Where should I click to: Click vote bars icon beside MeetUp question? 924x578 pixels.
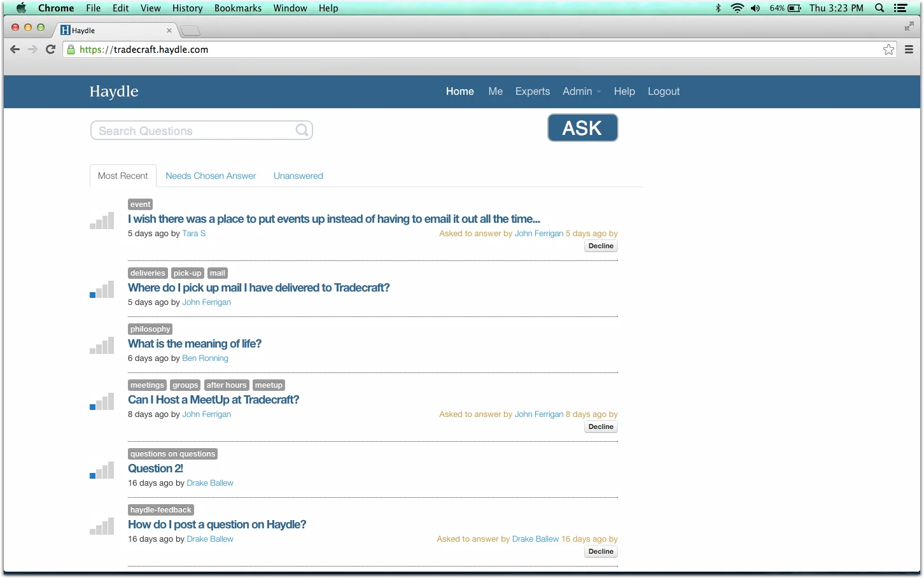[x=102, y=401]
